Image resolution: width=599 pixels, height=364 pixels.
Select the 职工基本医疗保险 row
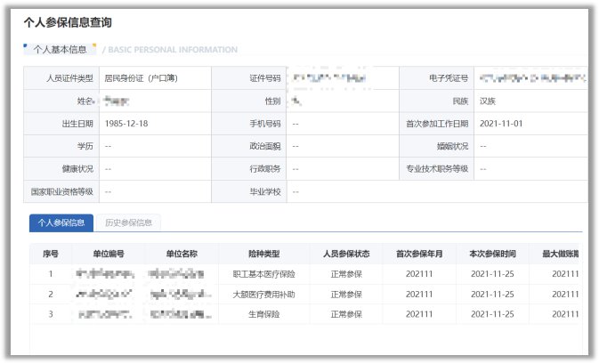click(263, 274)
